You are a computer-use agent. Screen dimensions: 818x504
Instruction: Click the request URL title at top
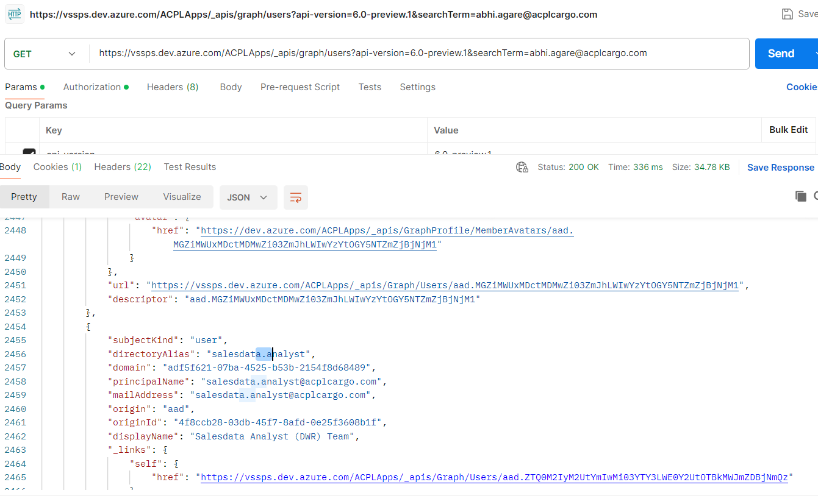point(314,14)
